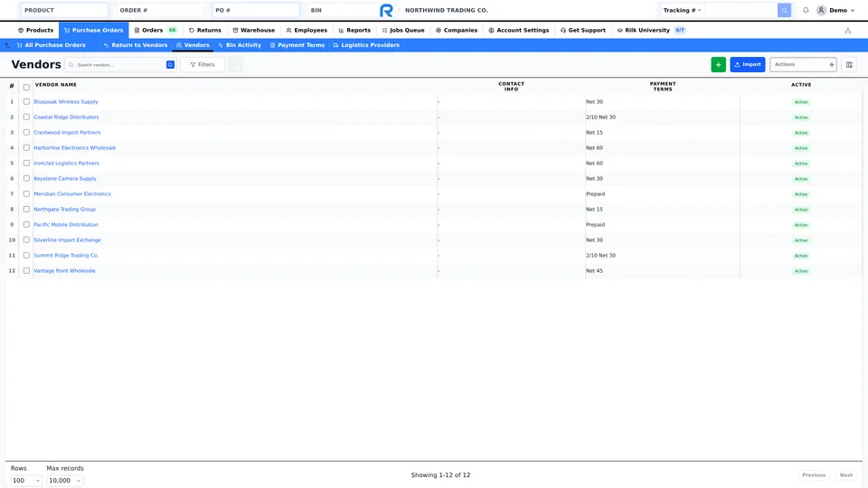This screenshot has width=868, height=488.
Task: Open the Tracking # dropdown
Action: (x=682, y=10)
